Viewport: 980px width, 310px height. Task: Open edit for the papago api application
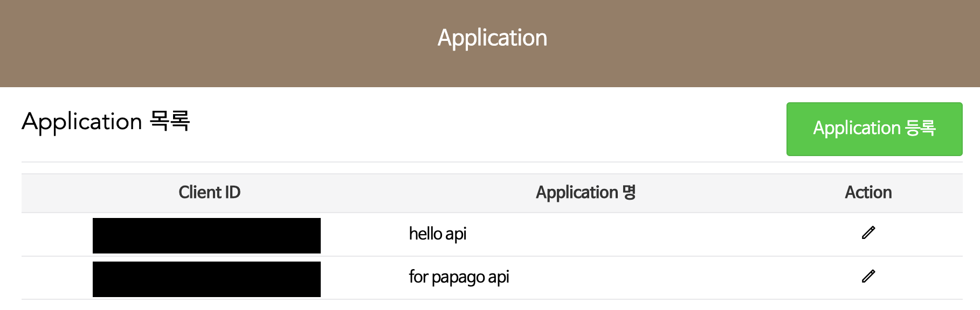(x=868, y=277)
